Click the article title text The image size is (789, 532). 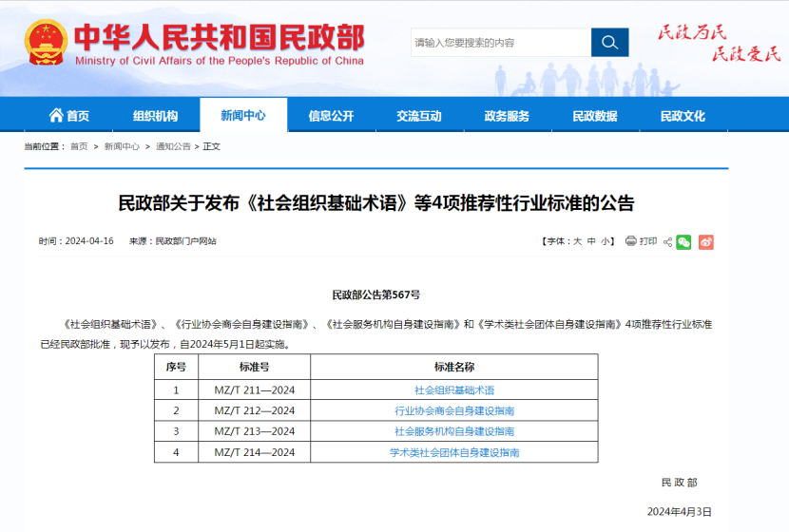point(375,203)
